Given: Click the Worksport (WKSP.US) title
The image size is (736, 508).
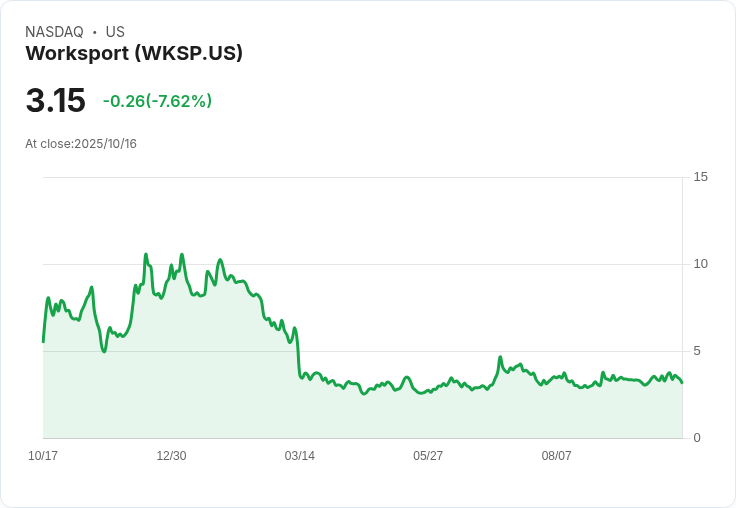Looking at the screenshot, I should [x=134, y=54].
